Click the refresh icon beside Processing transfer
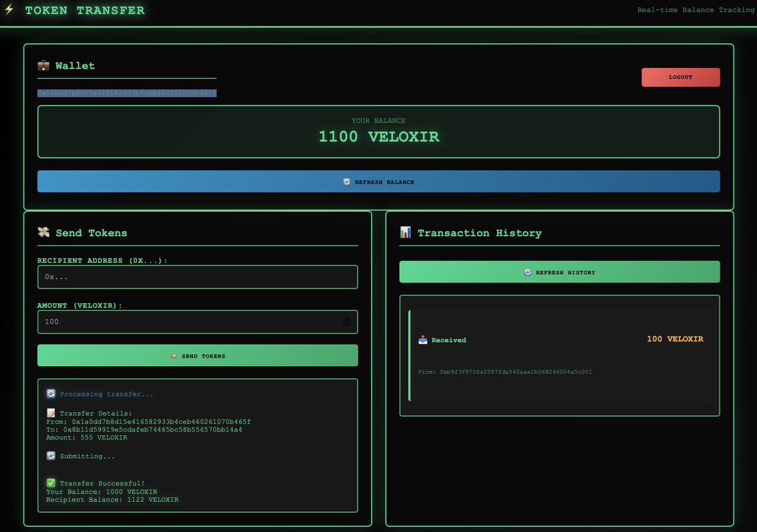Viewport: 757px width, 532px height. coord(51,394)
